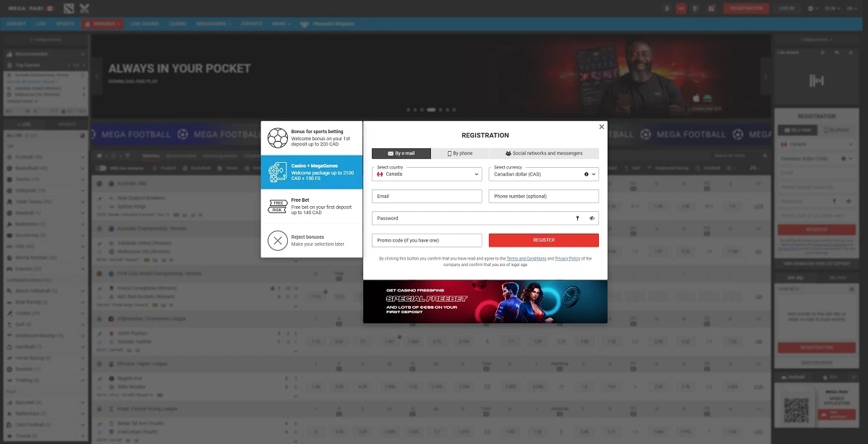Click the info icon in the currency field
868x444 pixels.
586,174
